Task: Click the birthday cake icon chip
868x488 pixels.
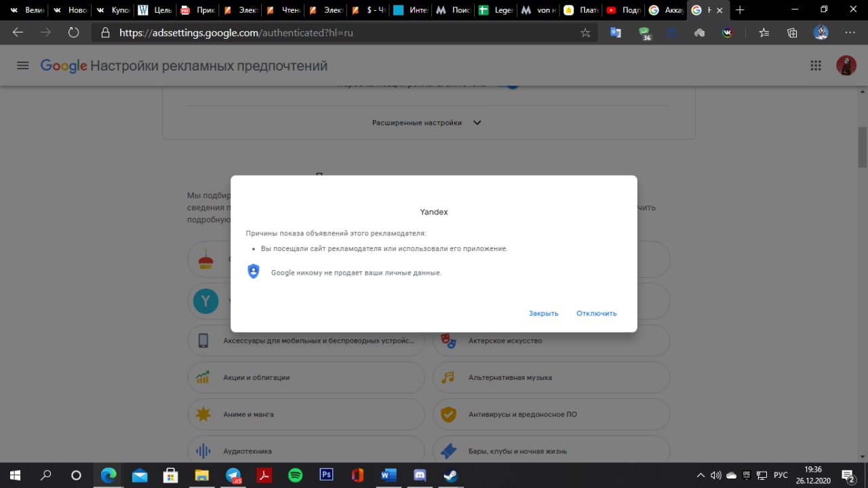Action: point(205,259)
